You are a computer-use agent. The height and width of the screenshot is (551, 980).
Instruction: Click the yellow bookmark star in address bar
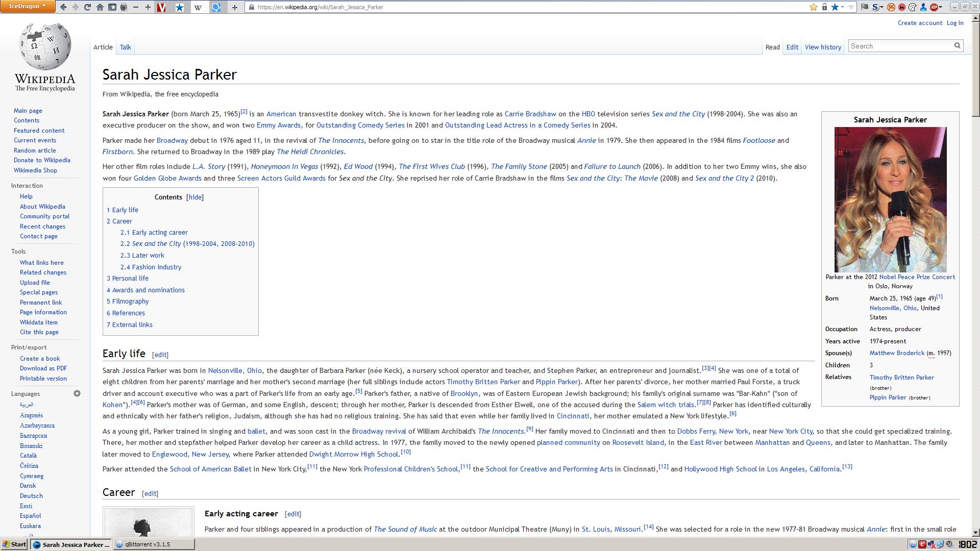[x=814, y=7]
